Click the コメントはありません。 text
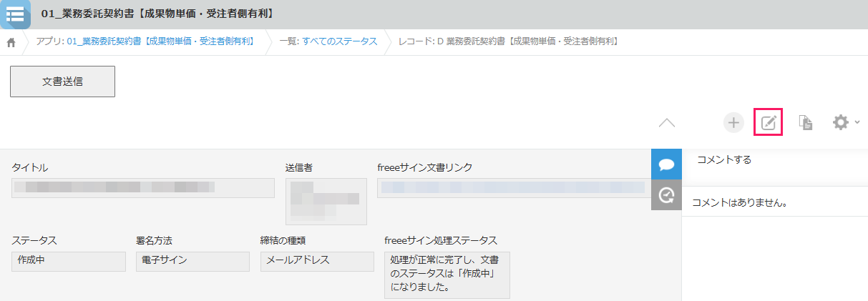The width and height of the screenshot is (868, 301). pyautogui.click(x=740, y=202)
